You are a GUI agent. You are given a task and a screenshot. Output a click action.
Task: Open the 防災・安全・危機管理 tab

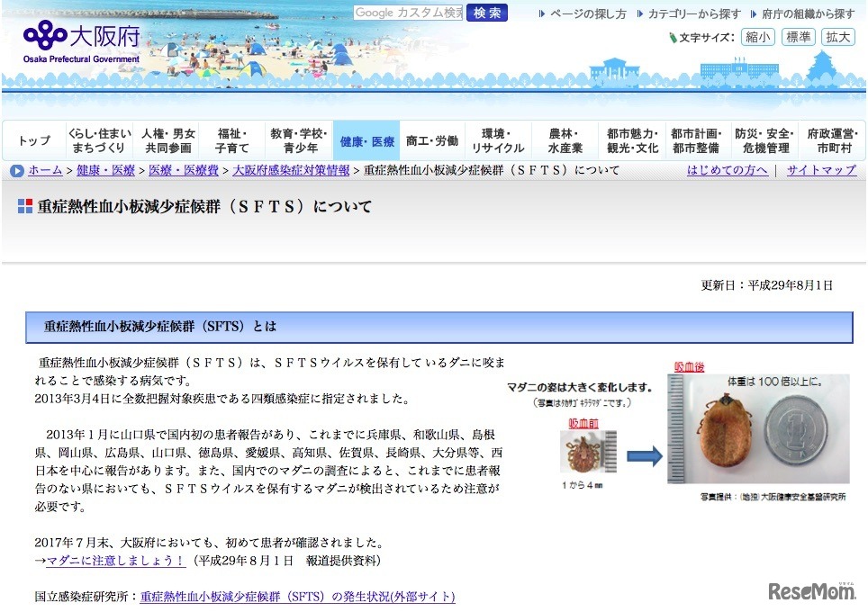765,140
